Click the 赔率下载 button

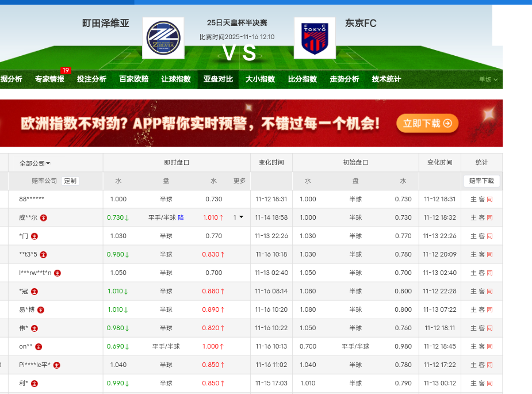pyautogui.click(x=481, y=181)
